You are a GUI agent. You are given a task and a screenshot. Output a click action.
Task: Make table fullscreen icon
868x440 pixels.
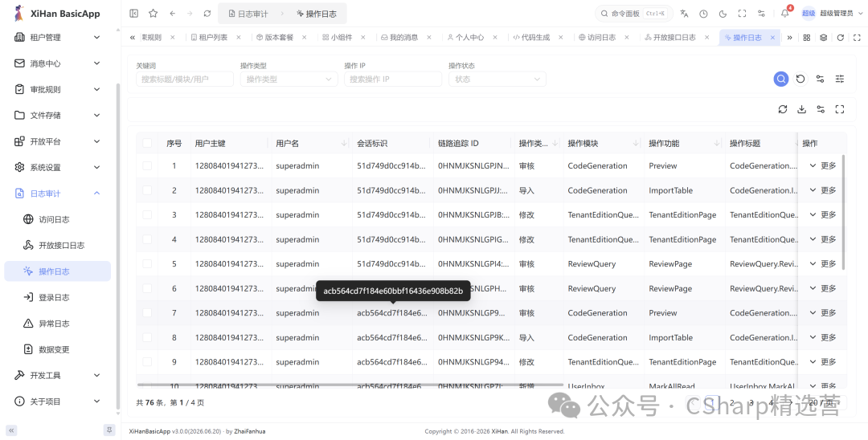tap(840, 109)
